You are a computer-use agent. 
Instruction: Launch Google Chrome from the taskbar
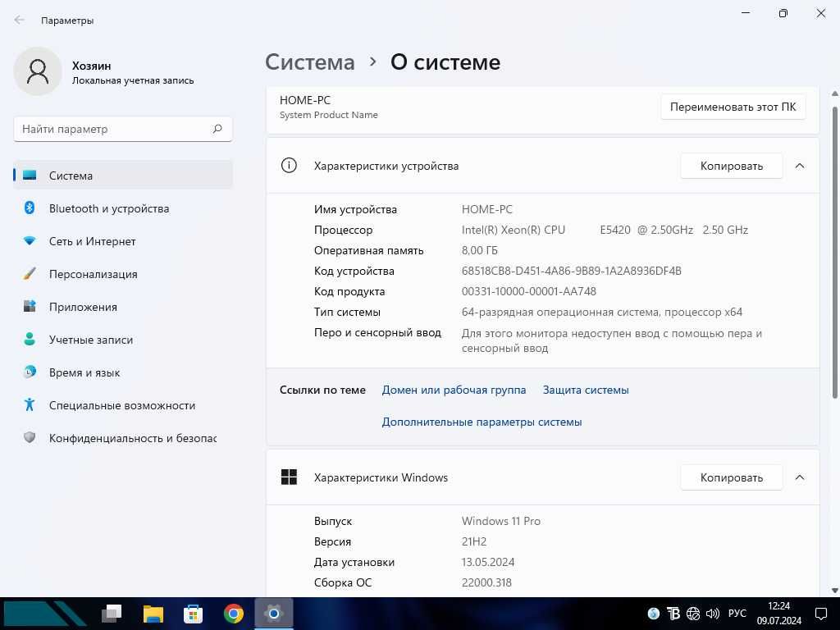[233, 614]
